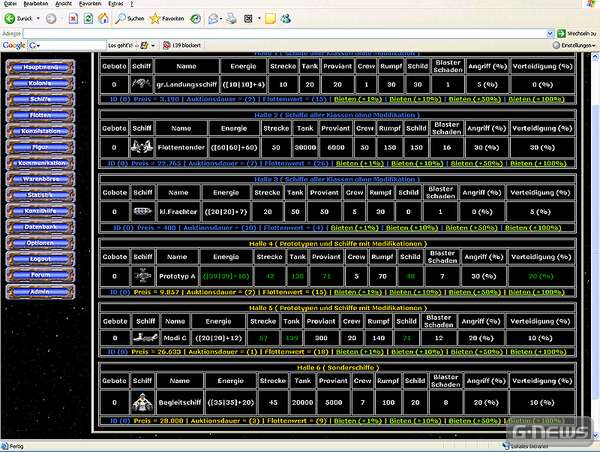The image size is (600, 452).
Task: Click the Logout sidebar button
Action: 41,259
